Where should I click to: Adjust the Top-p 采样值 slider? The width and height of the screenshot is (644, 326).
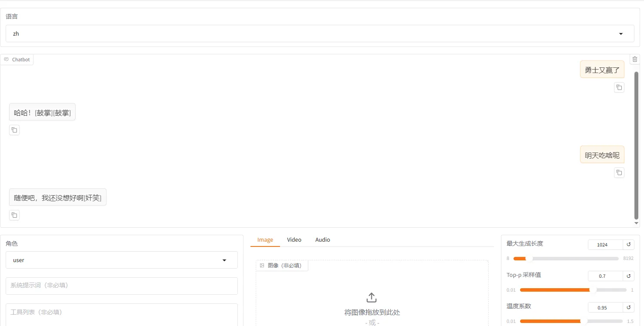[x=573, y=290]
